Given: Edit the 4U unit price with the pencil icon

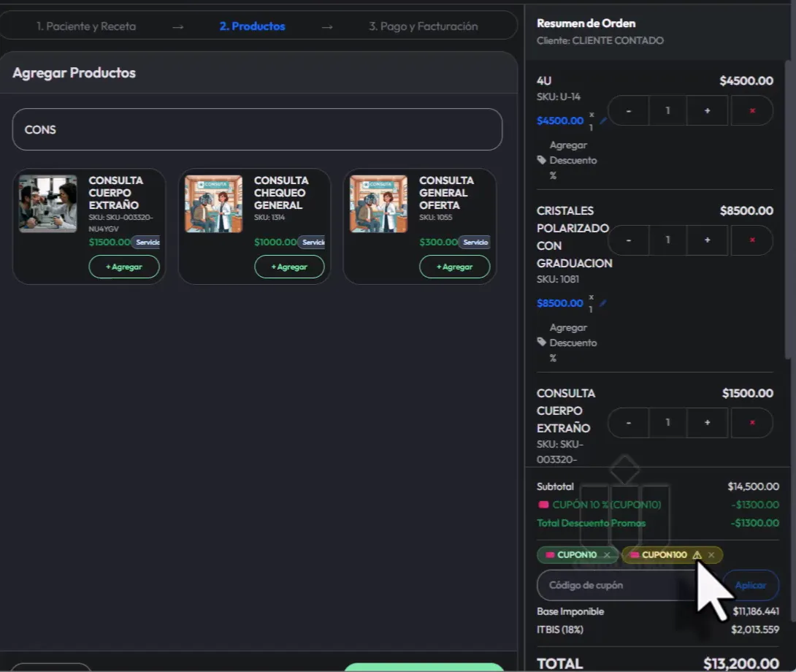Looking at the screenshot, I should point(603,121).
